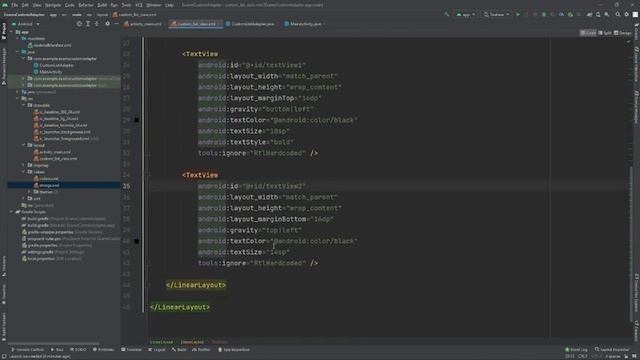Click the Select Opened File target icon
This screenshot has height=360, width=640.
pyautogui.click(x=79, y=24)
